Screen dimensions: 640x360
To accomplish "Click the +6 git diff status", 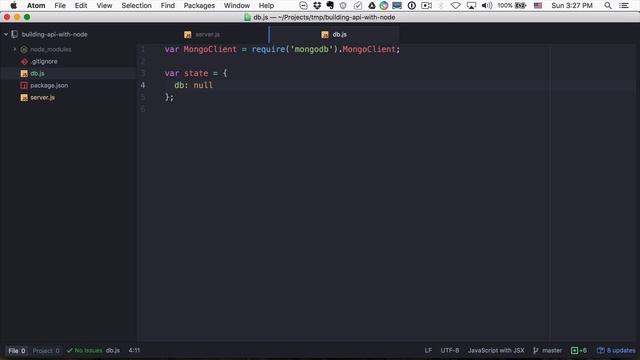I will pyautogui.click(x=579, y=350).
